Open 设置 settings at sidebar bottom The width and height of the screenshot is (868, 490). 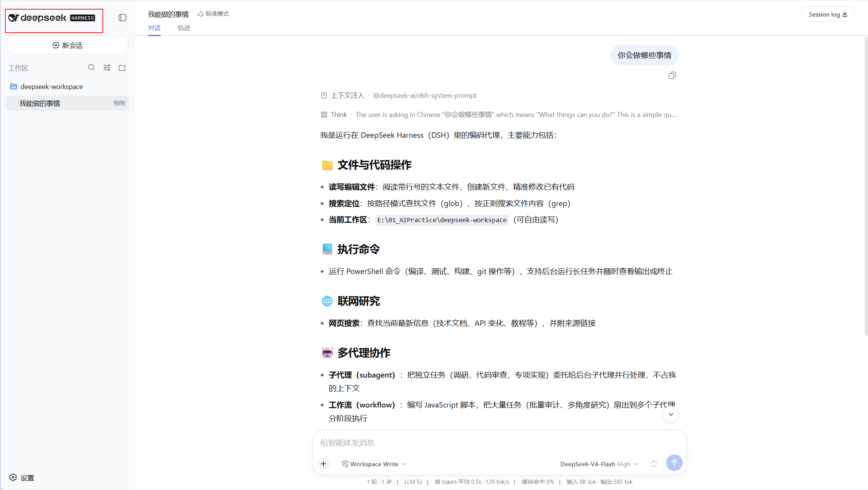point(22,478)
